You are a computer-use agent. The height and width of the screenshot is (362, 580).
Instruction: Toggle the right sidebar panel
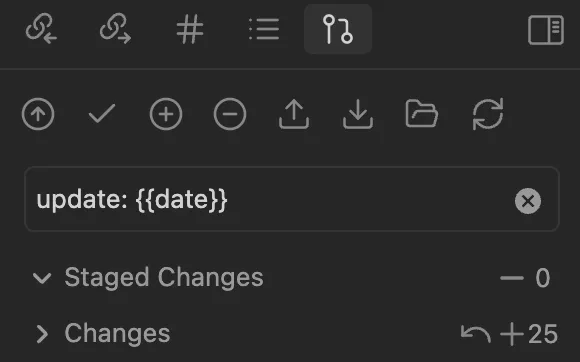(546, 30)
